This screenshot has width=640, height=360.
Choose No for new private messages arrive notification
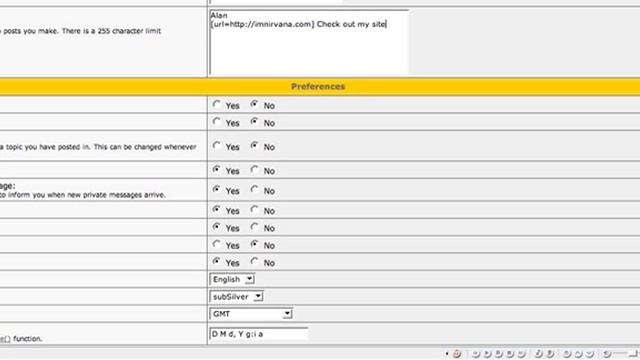[254, 190]
